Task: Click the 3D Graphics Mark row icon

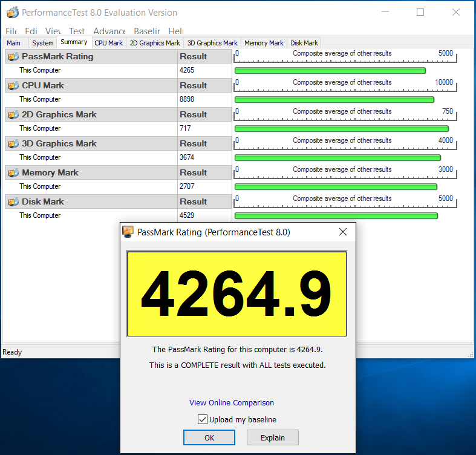Action: tap(13, 143)
